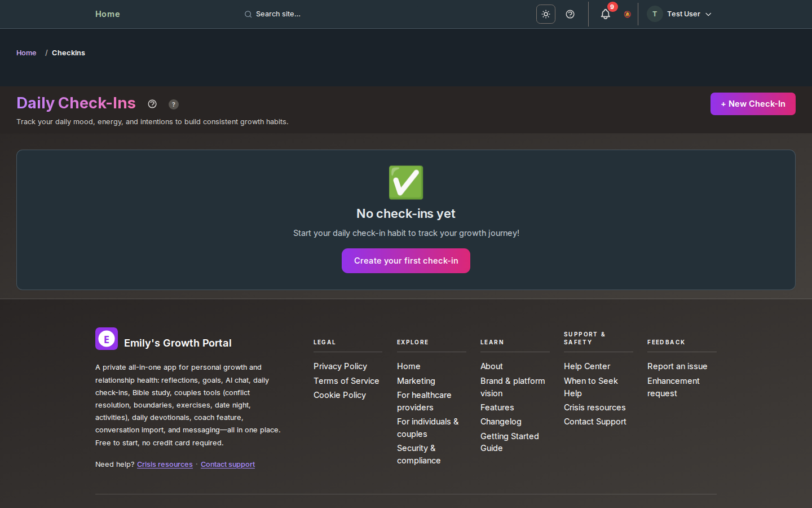812x508 pixels.
Task: Click the magnifier search icon
Action: 248,14
